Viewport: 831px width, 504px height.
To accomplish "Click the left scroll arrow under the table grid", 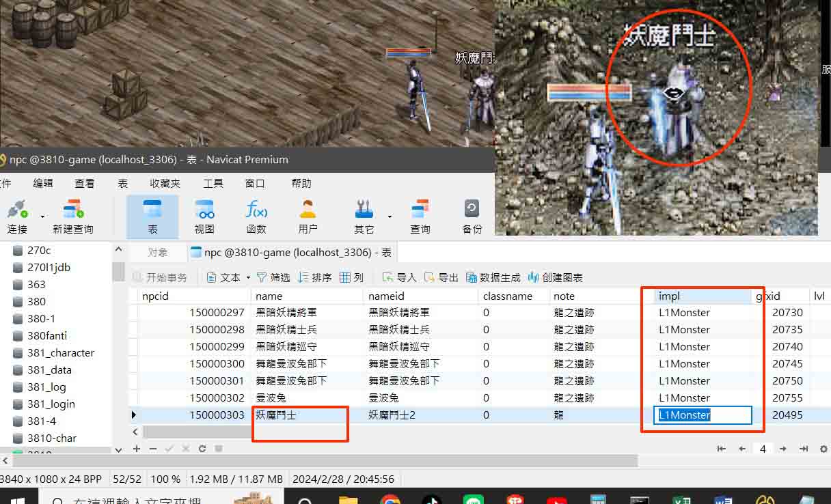I will [135, 432].
